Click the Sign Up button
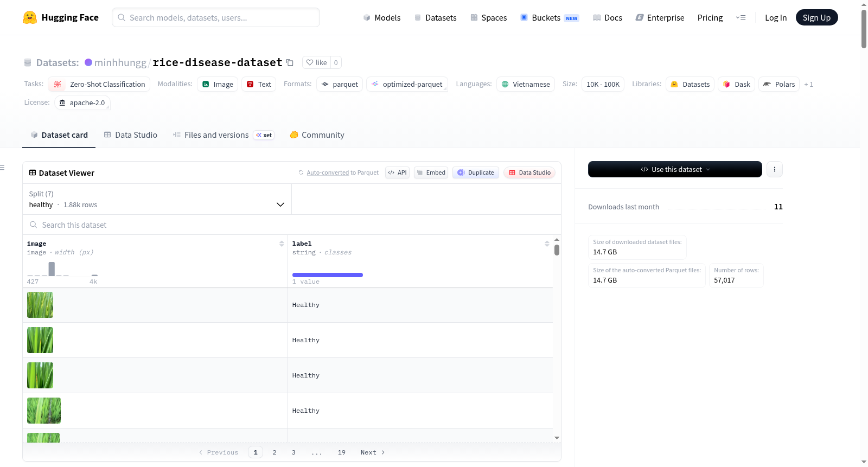 click(816, 17)
